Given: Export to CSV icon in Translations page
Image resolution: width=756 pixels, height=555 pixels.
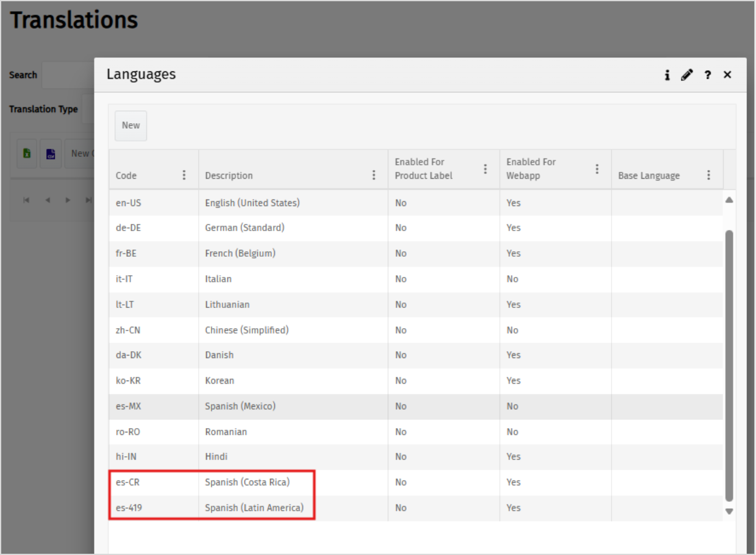Looking at the screenshot, I should click(51, 154).
